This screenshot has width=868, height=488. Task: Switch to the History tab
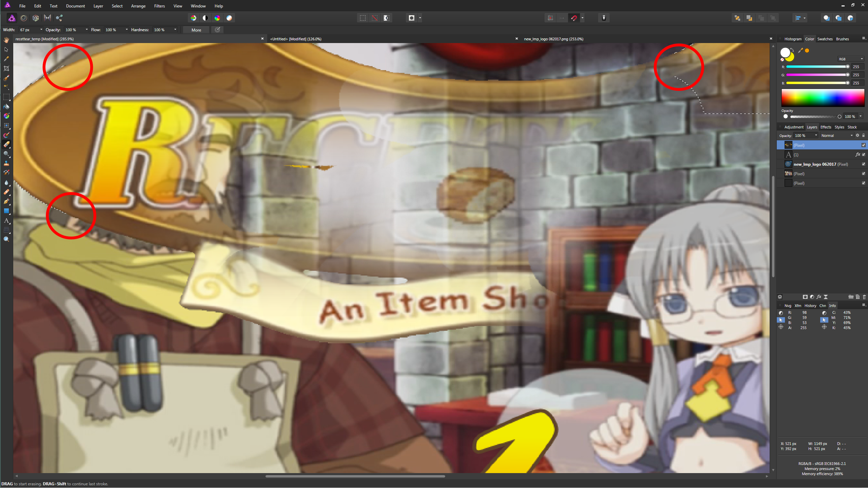coord(810,306)
